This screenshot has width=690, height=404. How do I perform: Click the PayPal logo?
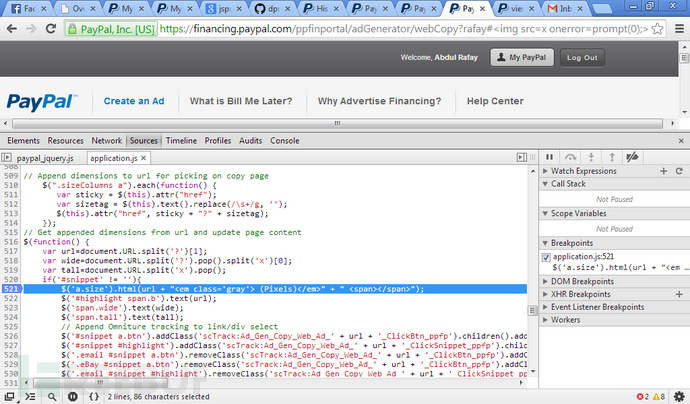point(42,102)
